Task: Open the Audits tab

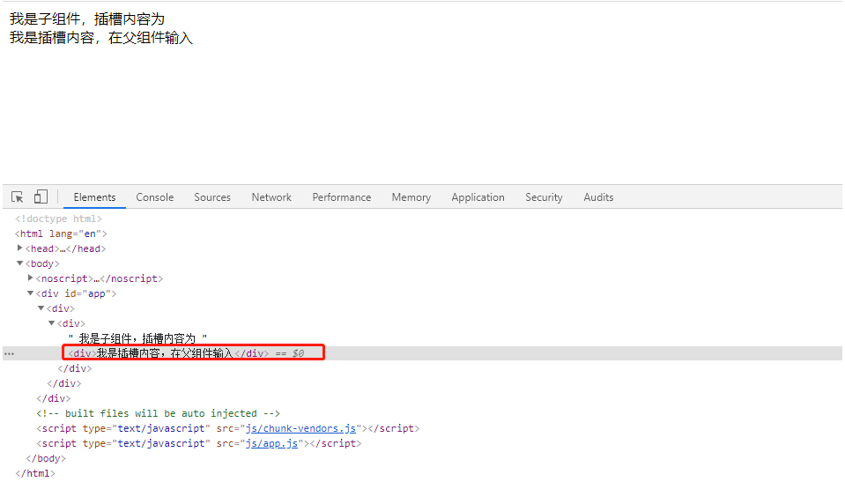Action: point(598,197)
